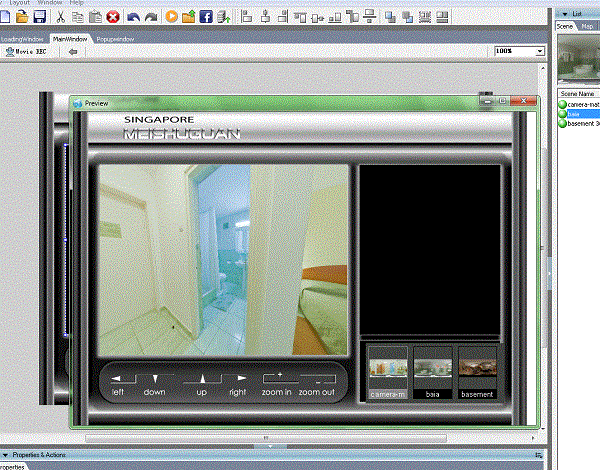Viewport: 600px width, 470px height.
Task: Pan left in the Preview window
Action: pyautogui.click(x=118, y=385)
